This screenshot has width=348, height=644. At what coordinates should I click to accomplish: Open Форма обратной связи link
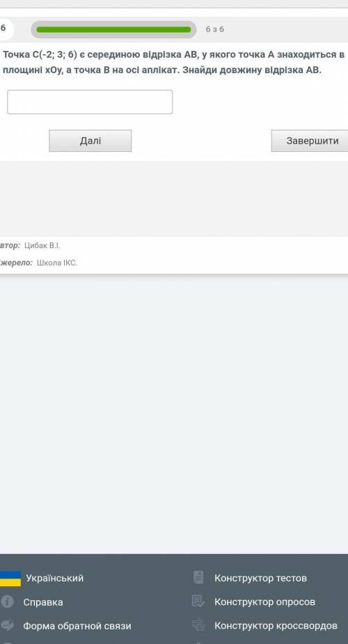[77, 626]
